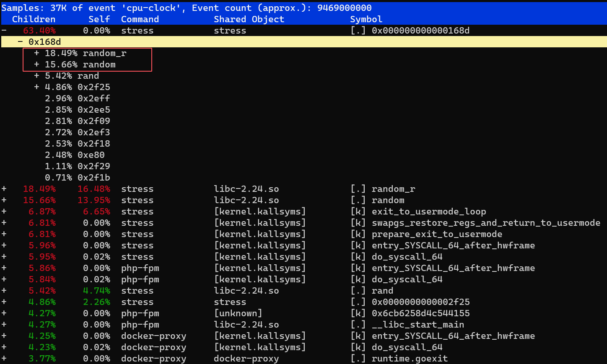
Task: Click the [unknown] shared object cell
Action: tap(238, 313)
